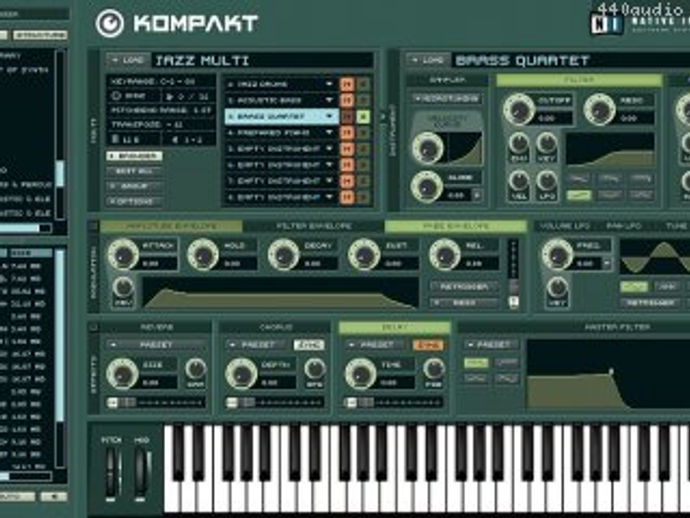Click the chorus Depth knob
The height and width of the screenshot is (518, 690).
point(242,374)
